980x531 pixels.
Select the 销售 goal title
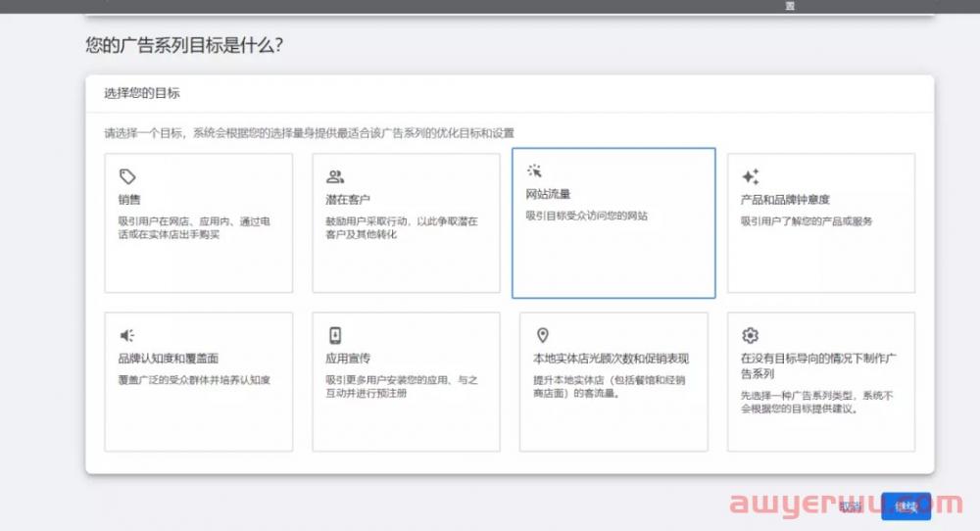pos(129,200)
